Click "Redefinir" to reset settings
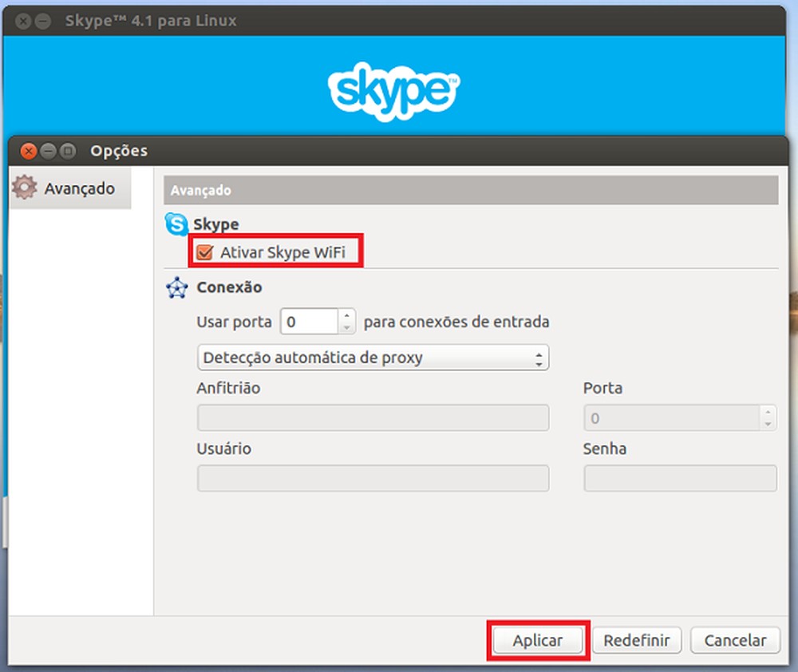Screen dimensions: 798x672 click(x=637, y=640)
